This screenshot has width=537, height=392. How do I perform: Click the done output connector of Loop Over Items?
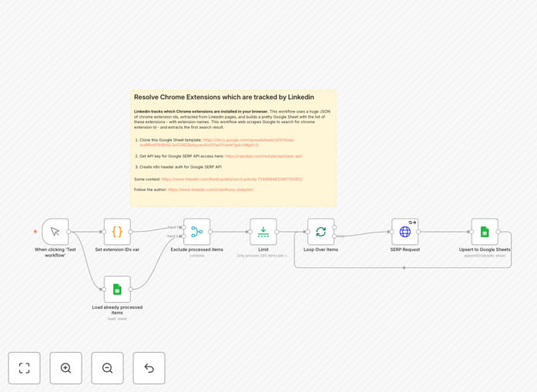334,227
